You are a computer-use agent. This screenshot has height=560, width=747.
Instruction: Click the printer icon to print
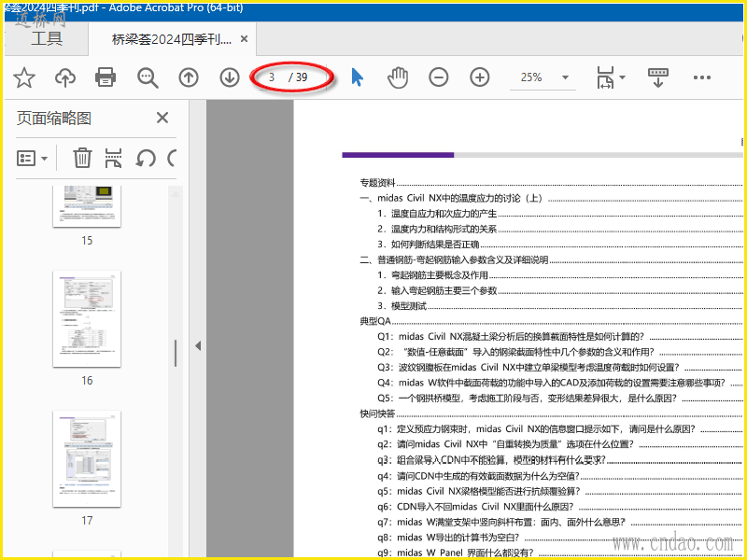[x=106, y=77]
